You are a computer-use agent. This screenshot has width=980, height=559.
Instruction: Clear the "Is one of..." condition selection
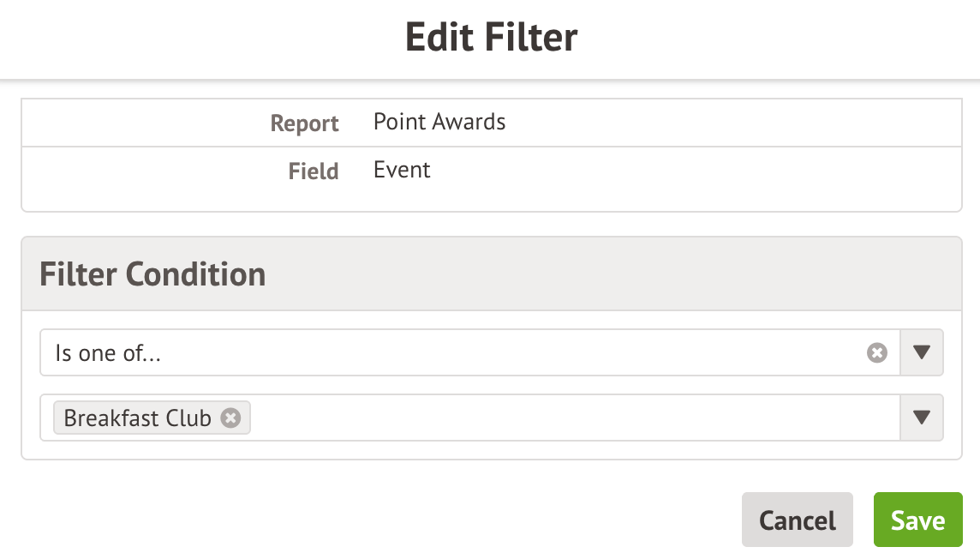(x=877, y=352)
